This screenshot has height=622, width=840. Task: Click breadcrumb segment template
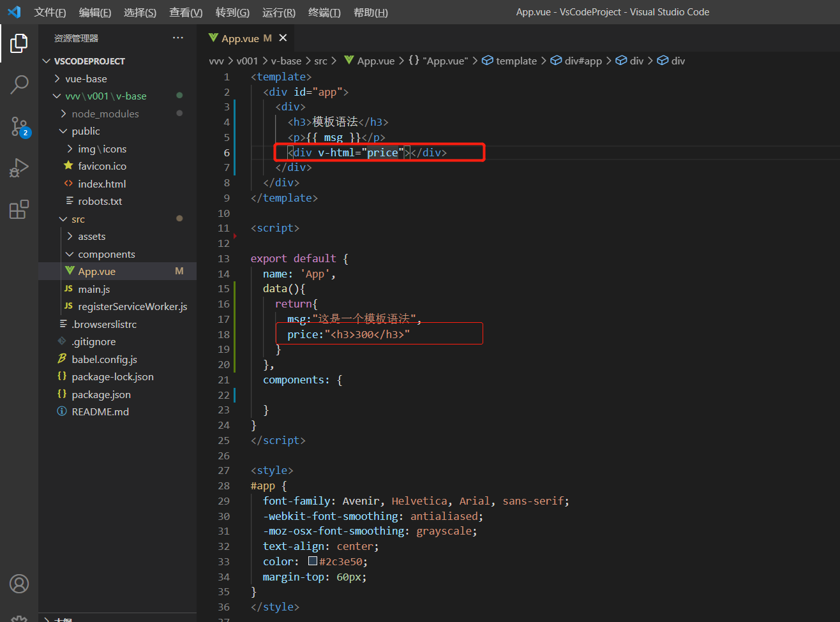click(516, 61)
